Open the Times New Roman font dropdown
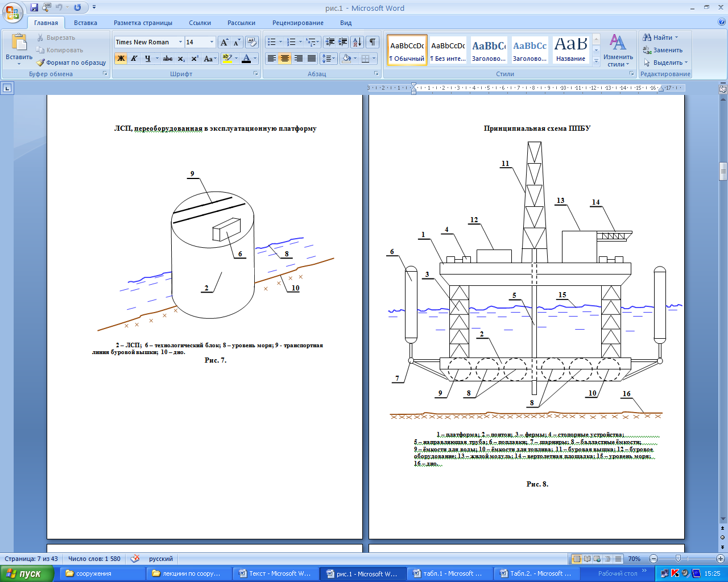 click(180, 42)
